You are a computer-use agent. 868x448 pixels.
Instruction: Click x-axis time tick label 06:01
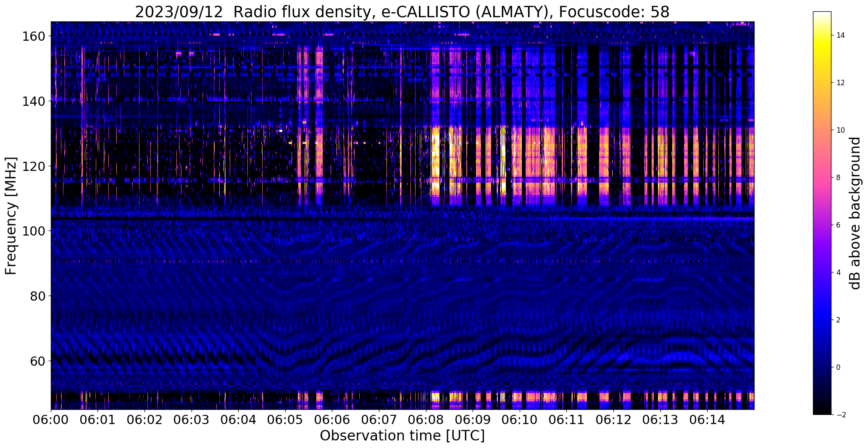click(x=98, y=419)
